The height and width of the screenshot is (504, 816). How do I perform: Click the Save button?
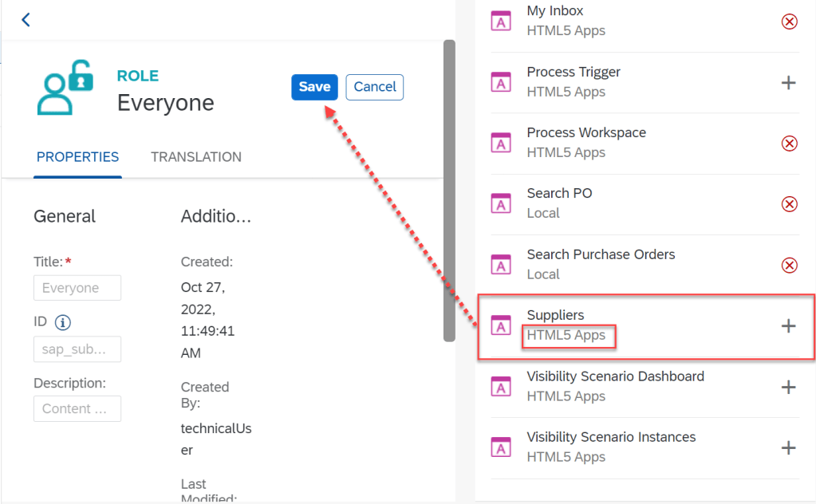point(314,87)
